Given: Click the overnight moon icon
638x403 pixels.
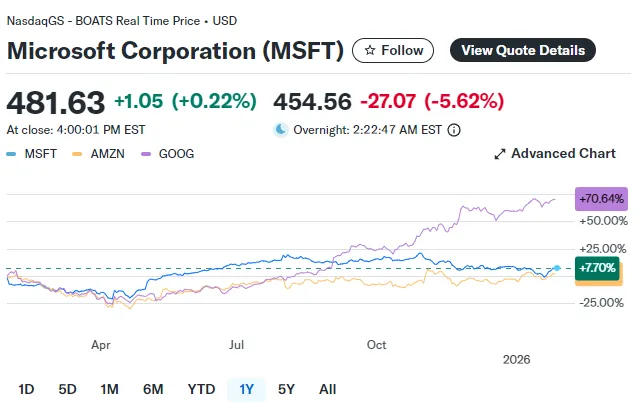Looking at the screenshot, I should pyautogui.click(x=281, y=130).
